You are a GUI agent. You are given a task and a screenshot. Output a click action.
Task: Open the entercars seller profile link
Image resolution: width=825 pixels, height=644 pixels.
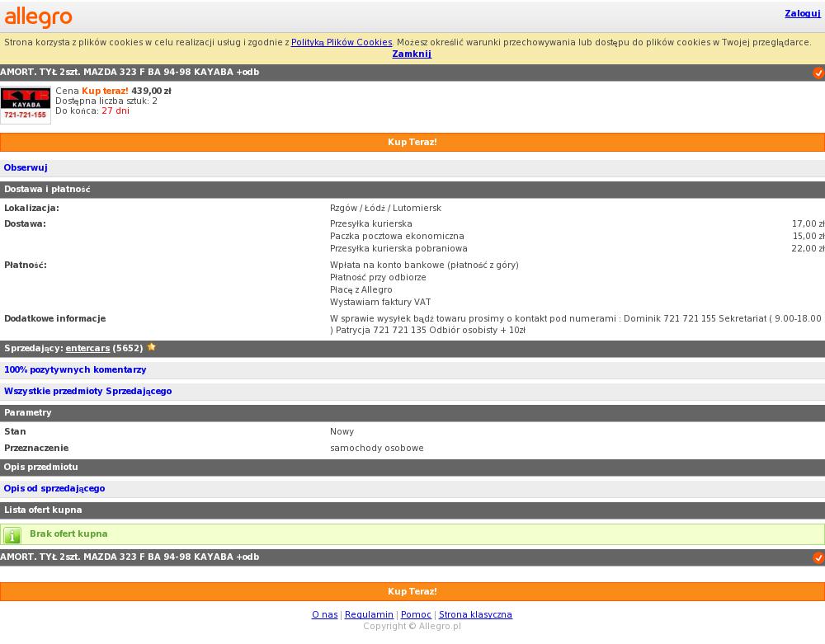[87, 348]
